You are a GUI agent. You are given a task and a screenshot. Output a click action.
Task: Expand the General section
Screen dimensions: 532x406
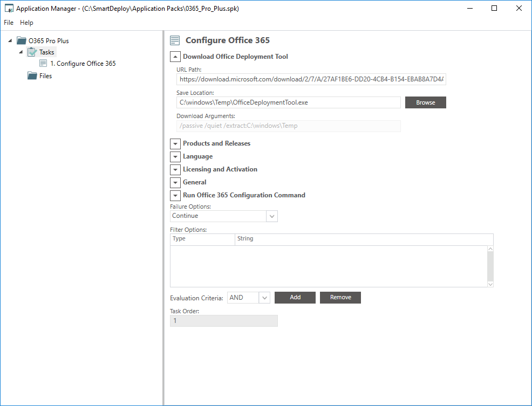pos(175,182)
